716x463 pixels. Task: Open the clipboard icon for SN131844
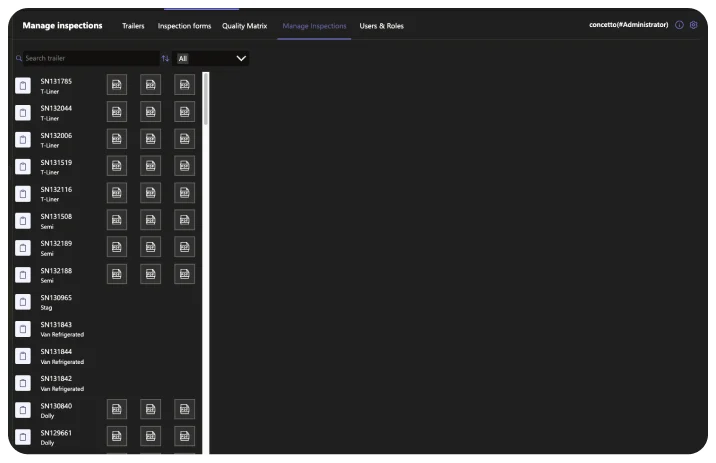(23, 356)
